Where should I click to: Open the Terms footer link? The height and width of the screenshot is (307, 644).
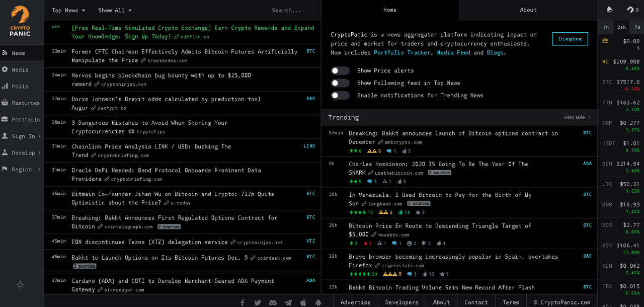pyautogui.click(x=511, y=302)
